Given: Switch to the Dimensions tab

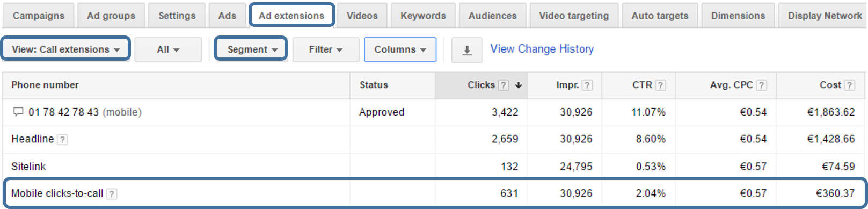Looking at the screenshot, I should point(738,16).
